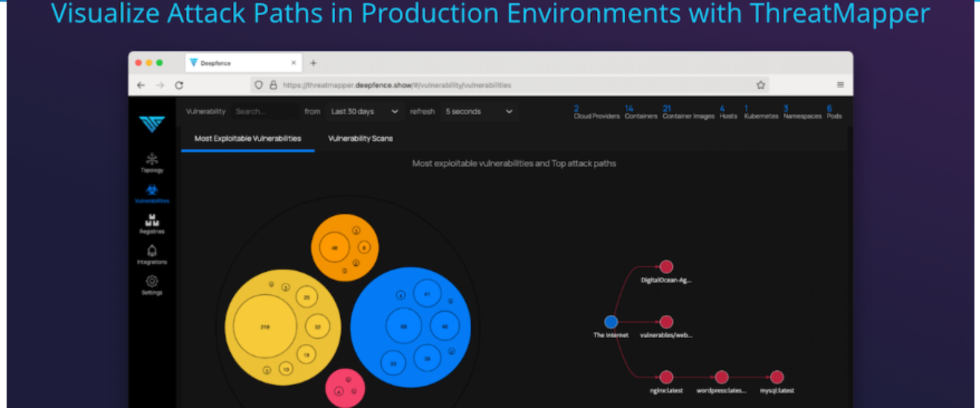Select the blue bubble labeled 68
The width and height of the screenshot is (980, 408).
pyautogui.click(x=404, y=326)
